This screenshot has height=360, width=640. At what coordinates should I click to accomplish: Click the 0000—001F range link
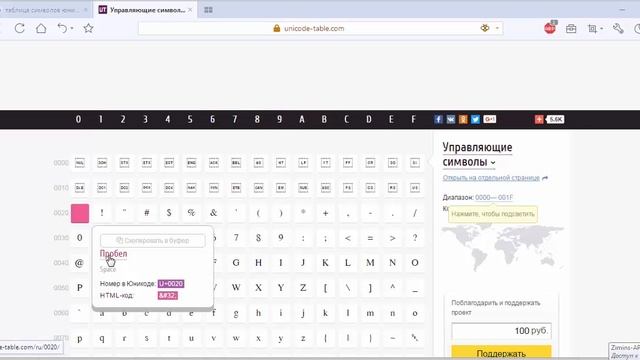pyautogui.click(x=493, y=197)
